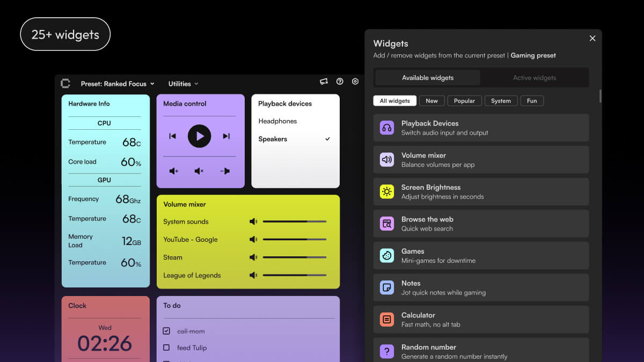The height and width of the screenshot is (362, 644).
Task: Click 'Balance volumes per app' description
Action: pyautogui.click(x=438, y=165)
